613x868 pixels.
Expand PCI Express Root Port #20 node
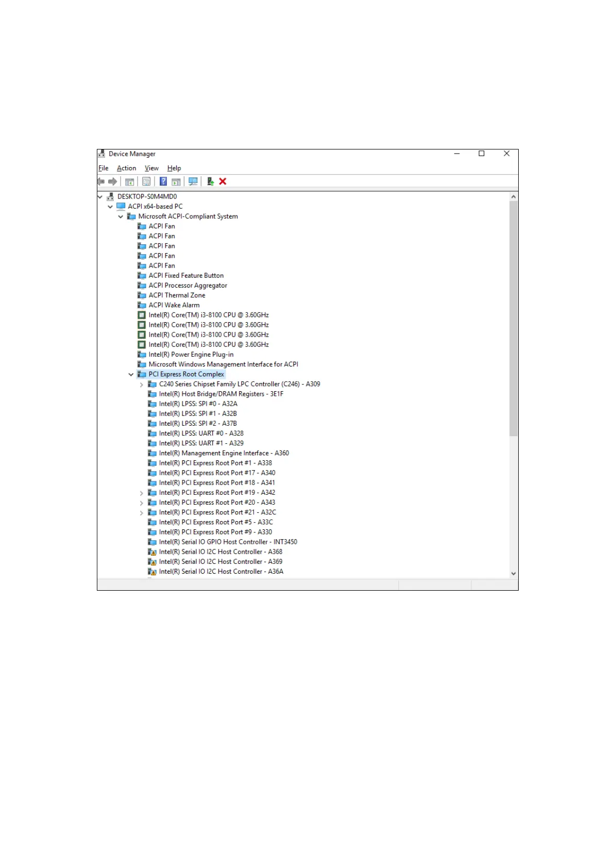click(142, 503)
